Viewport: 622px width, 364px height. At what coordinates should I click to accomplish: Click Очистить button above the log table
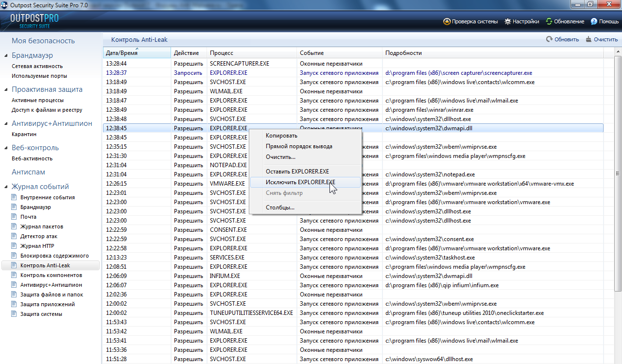[602, 39]
